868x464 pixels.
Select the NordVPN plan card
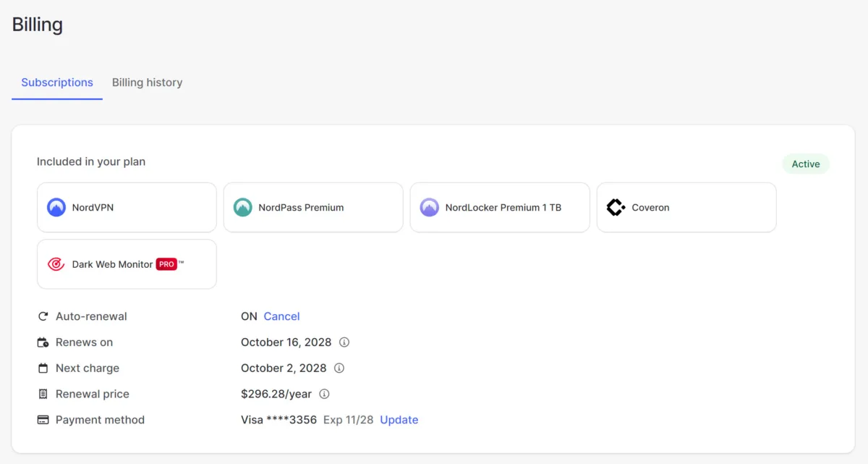pyautogui.click(x=127, y=208)
